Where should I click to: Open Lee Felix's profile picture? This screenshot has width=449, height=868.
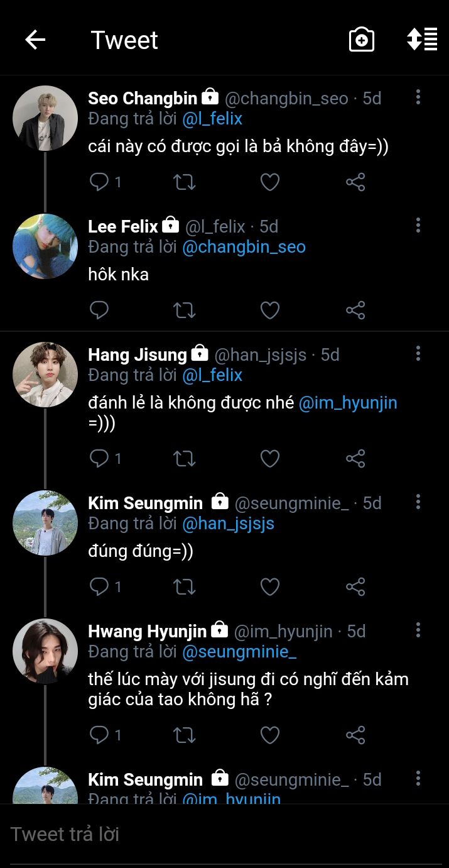pos(45,246)
